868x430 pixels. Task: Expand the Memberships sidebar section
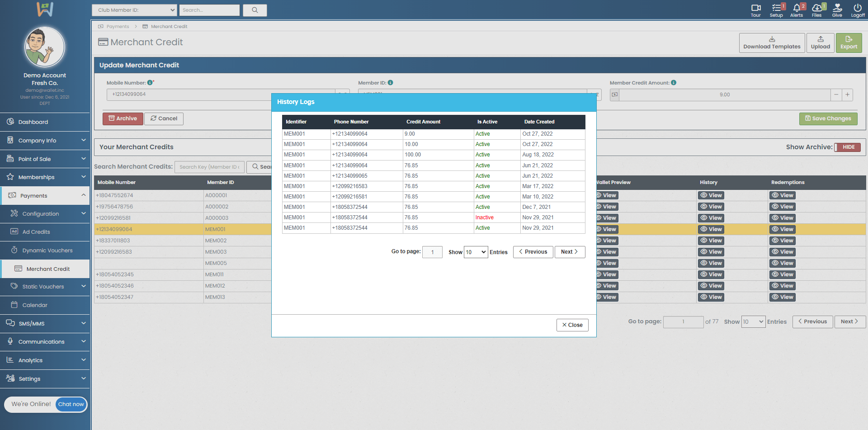tap(45, 177)
